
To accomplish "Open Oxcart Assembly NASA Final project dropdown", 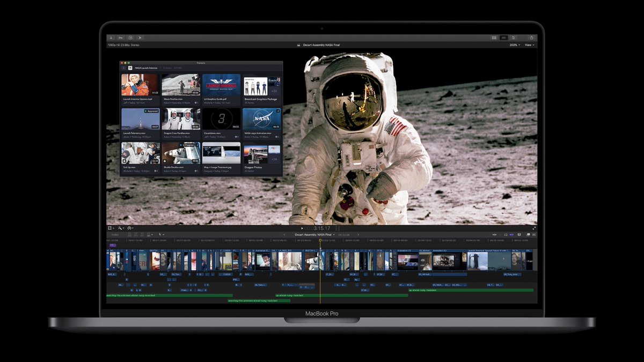I will pyautogui.click(x=315, y=234).
